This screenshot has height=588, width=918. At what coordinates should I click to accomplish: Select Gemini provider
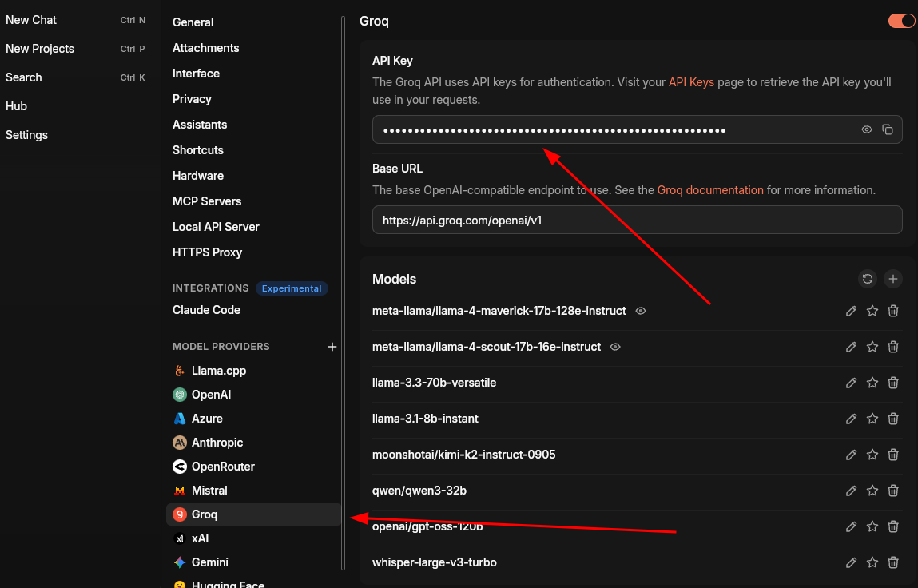point(253,562)
